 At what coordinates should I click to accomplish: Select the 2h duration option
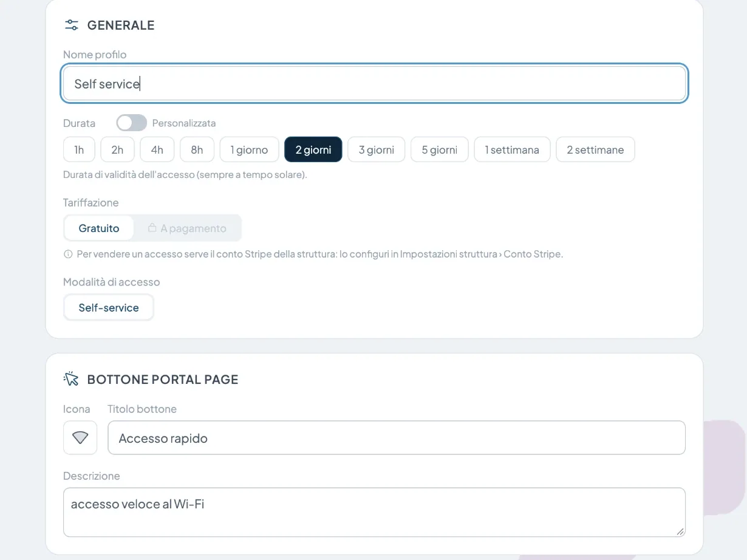click(117, 149)
